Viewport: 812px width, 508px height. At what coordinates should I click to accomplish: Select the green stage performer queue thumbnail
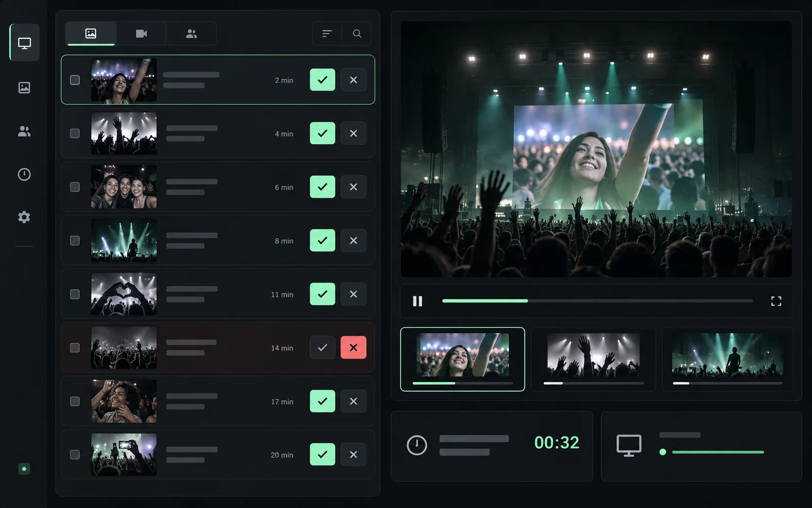coord(728,359)
